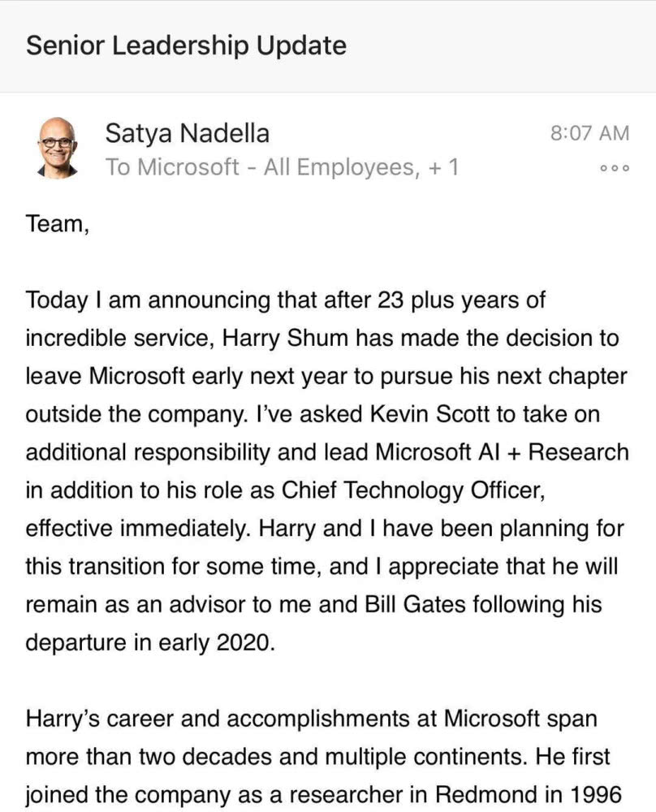Click the '+ 1' additional recipient indicator
Image resolution: width=656 pixels, height=812 pixels.
pos(442,167)
